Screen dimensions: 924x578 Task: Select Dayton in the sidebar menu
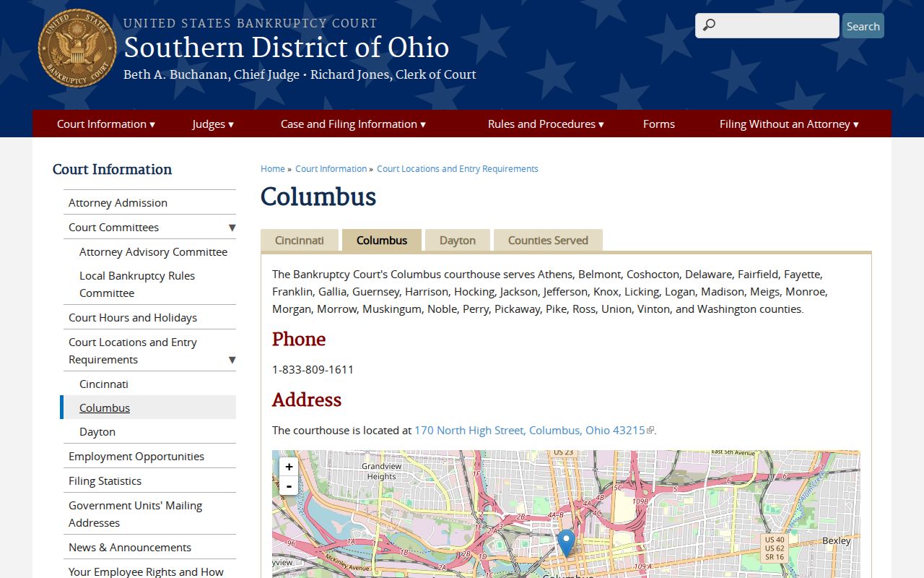97,432
